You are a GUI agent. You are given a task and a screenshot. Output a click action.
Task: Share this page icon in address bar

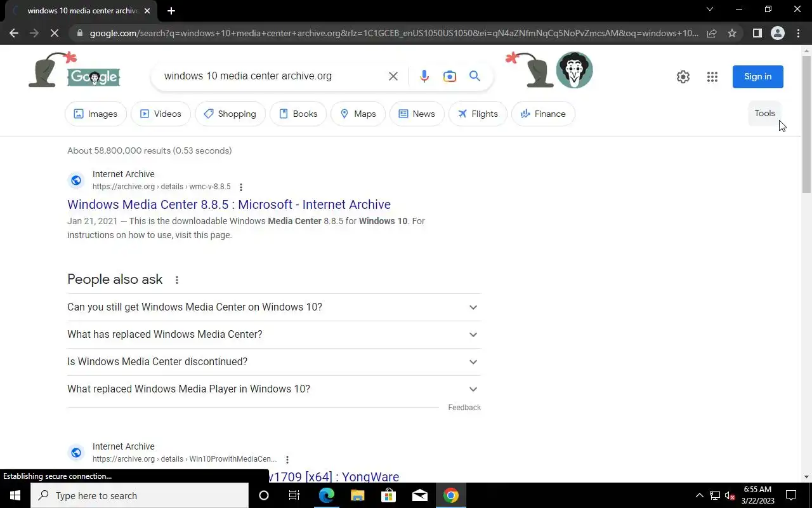pos(712,33)
